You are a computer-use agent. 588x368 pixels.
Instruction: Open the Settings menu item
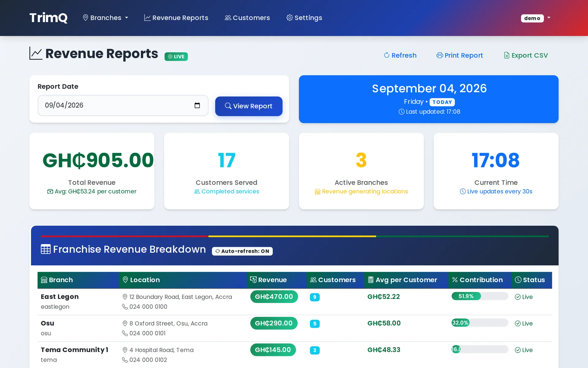click(x=304, y=18)
